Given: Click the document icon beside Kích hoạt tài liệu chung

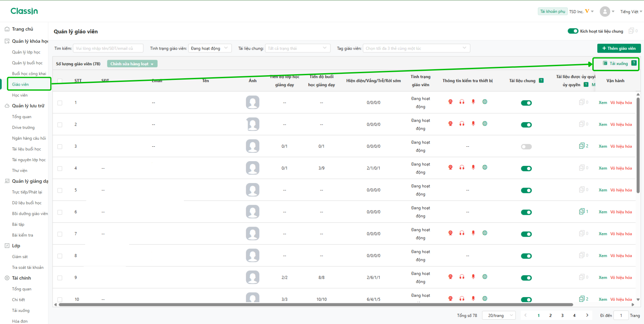Looking at the screenshot, I should point(631,31).
